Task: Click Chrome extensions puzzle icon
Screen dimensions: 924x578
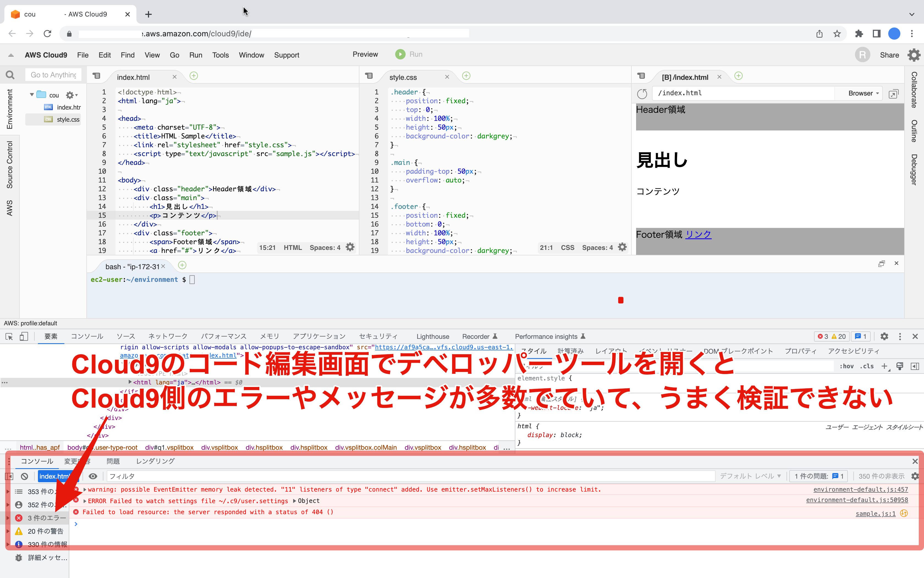Action: tap(859, 34)
